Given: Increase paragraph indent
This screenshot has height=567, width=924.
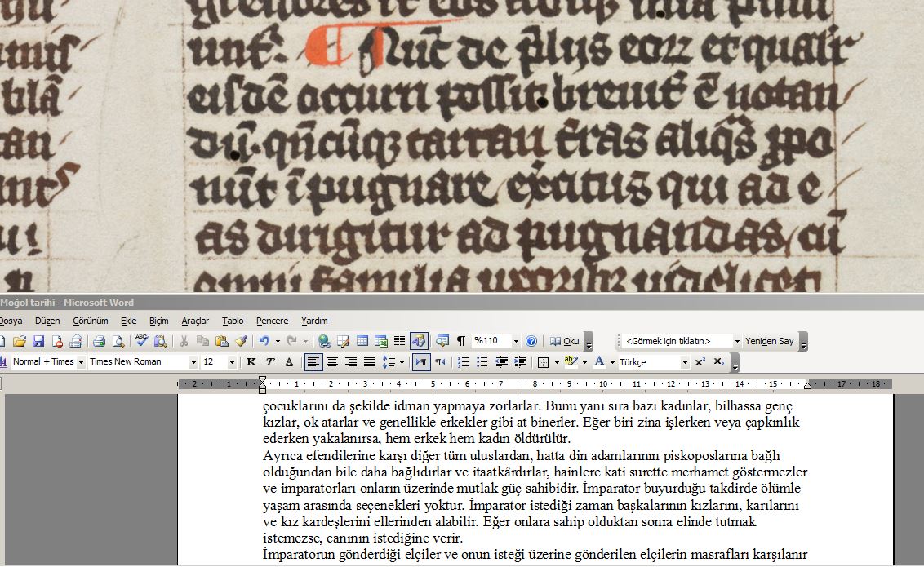Looking at the screenshot, I should pos(520,362).
